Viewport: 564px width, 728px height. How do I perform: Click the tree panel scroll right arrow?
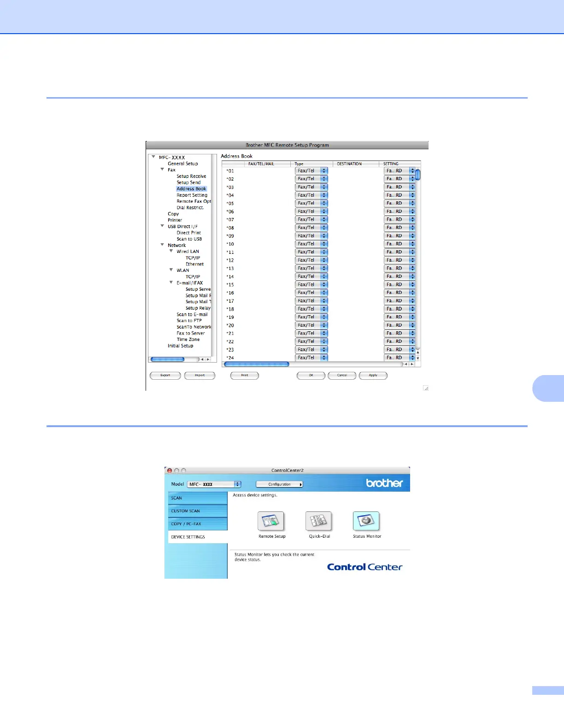click(208, 359)
